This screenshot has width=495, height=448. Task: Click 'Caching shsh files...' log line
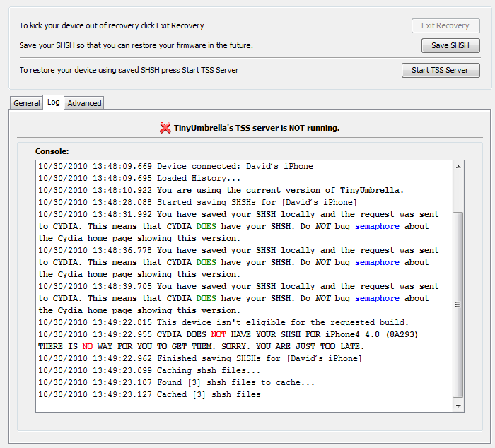click(x=149, y=370)
